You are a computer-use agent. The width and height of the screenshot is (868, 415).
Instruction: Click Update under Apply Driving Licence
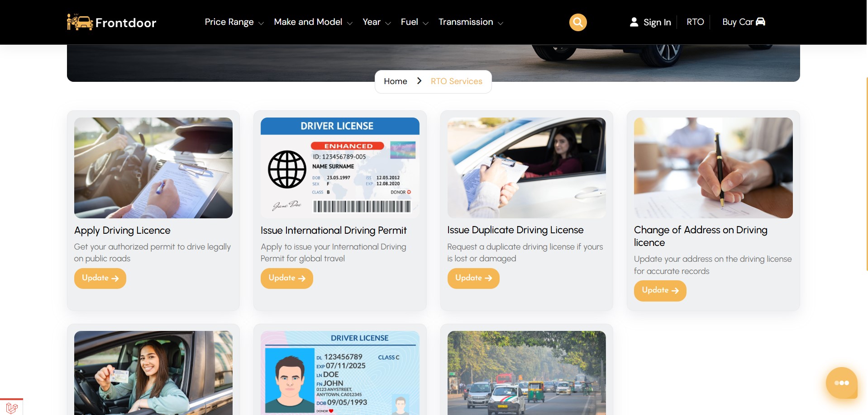click(x=100, y=278)
